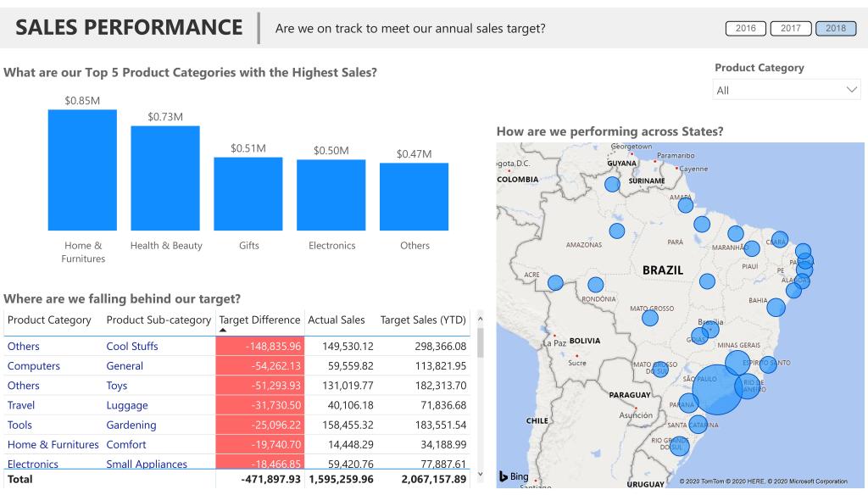Click the Product Sub-category column header
Viewport: 868px width, 495px height.
click(159, 320)
